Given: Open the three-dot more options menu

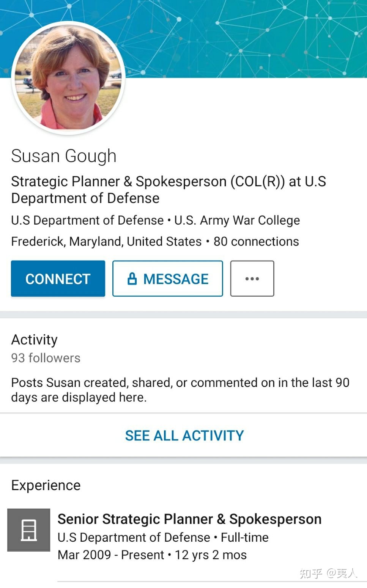Looking at the screenshot, I should tap(252, 278).
